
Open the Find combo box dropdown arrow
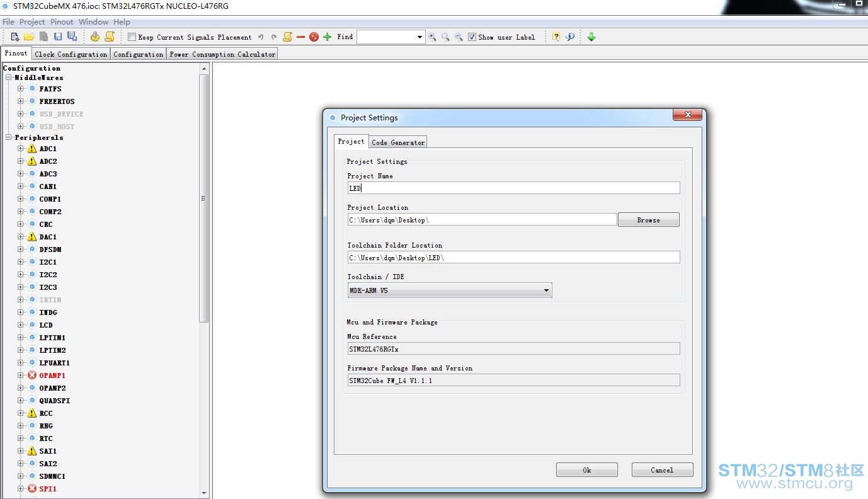(x=420, y=37)
